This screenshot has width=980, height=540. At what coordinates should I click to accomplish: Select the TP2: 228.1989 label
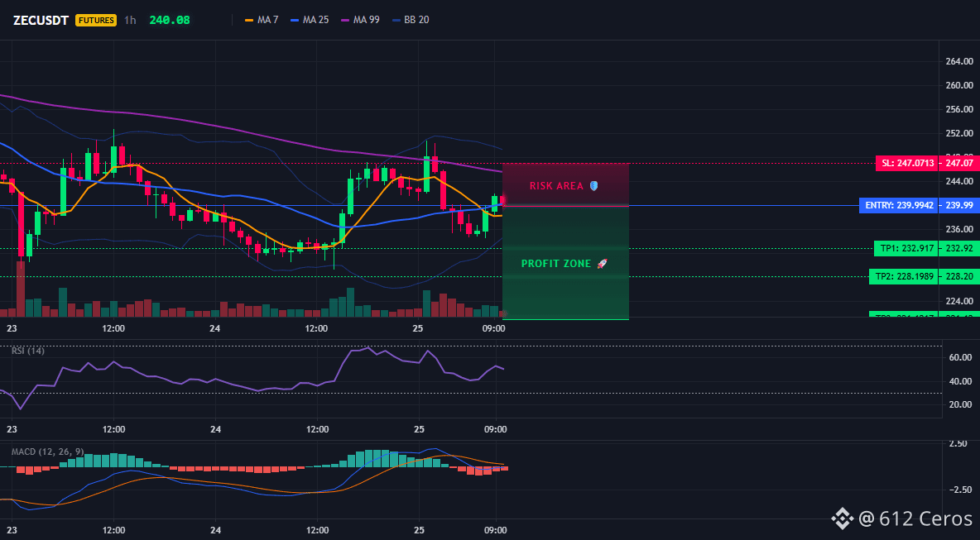(x=903, y=276)
